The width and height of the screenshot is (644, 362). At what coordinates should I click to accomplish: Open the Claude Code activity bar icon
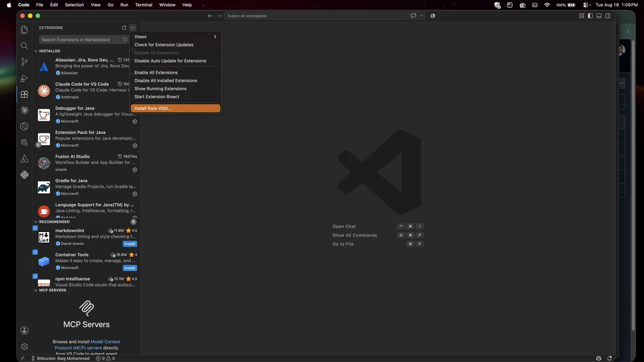[x=24, y=110]
